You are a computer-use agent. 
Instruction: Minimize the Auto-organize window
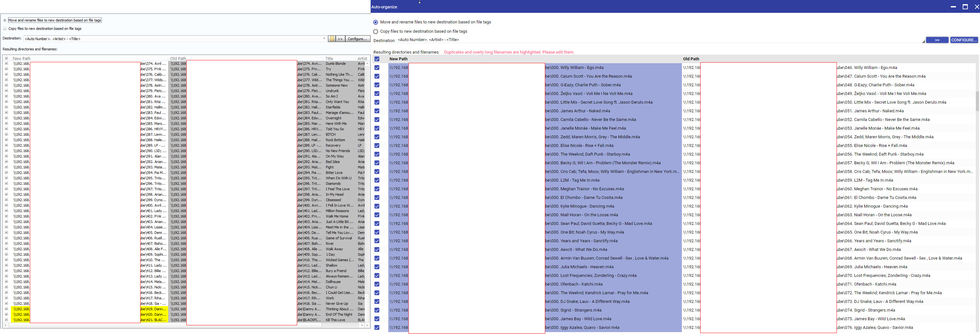pos(953,7)
